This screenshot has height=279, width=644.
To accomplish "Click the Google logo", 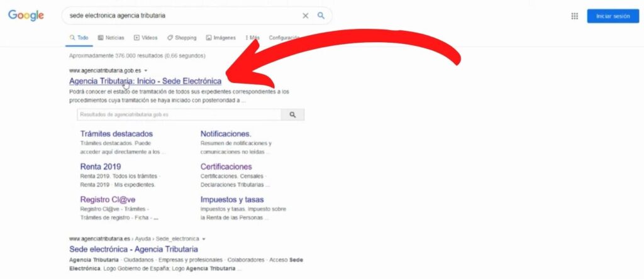I will coord(26,16).
